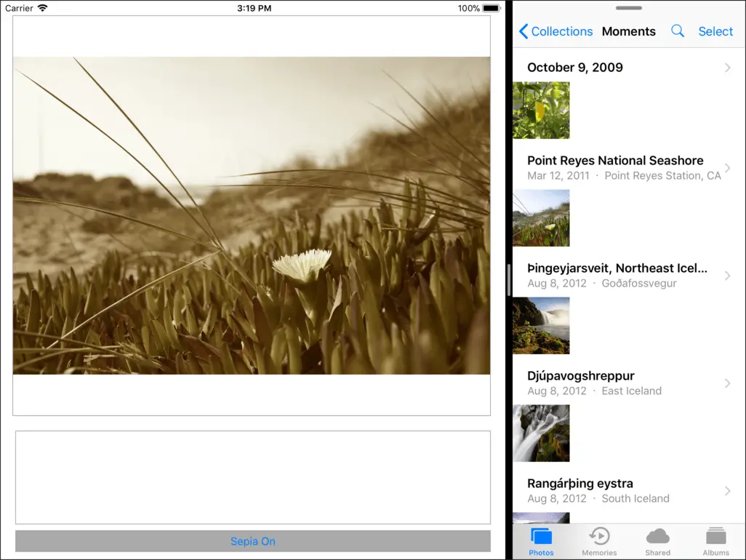Tap the battery indicator in status bar

click(x=492, y=8)
